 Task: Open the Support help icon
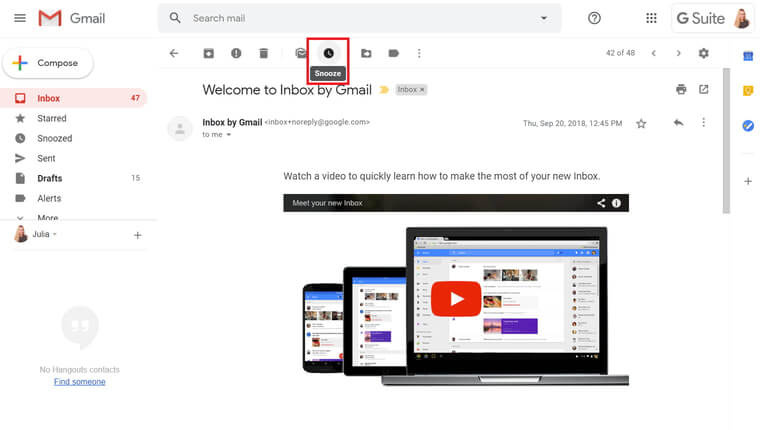pyautogui.click(x=594, y=18)
